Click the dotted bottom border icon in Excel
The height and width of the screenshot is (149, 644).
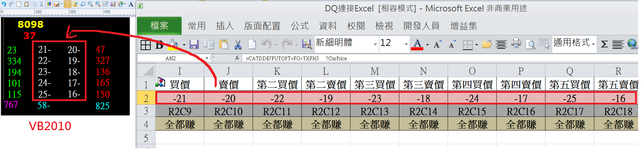[x=468, y=45]
